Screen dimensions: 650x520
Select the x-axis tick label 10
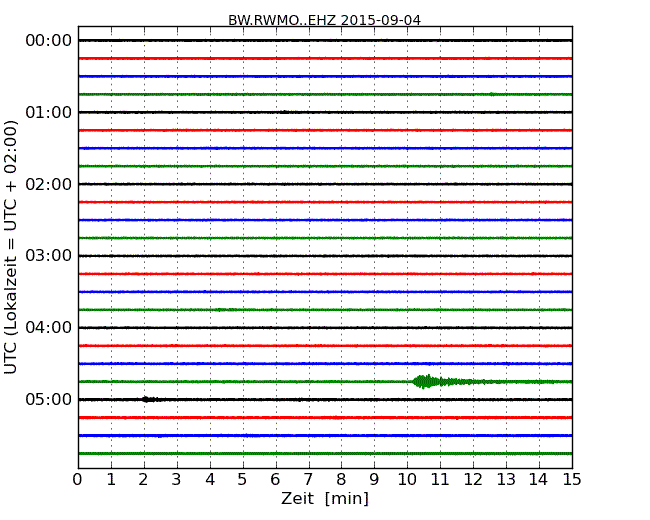[407, 480]
